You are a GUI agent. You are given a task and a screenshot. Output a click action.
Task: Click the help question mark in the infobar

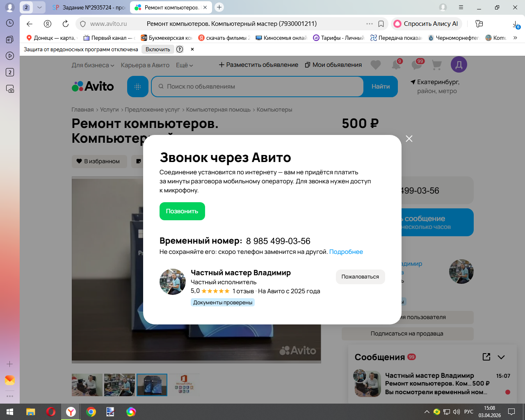pyautogui.click(x=180, y=49)
